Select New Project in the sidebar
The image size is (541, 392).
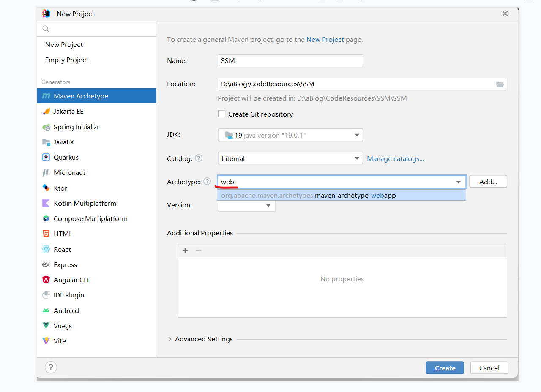click(64, 45)
